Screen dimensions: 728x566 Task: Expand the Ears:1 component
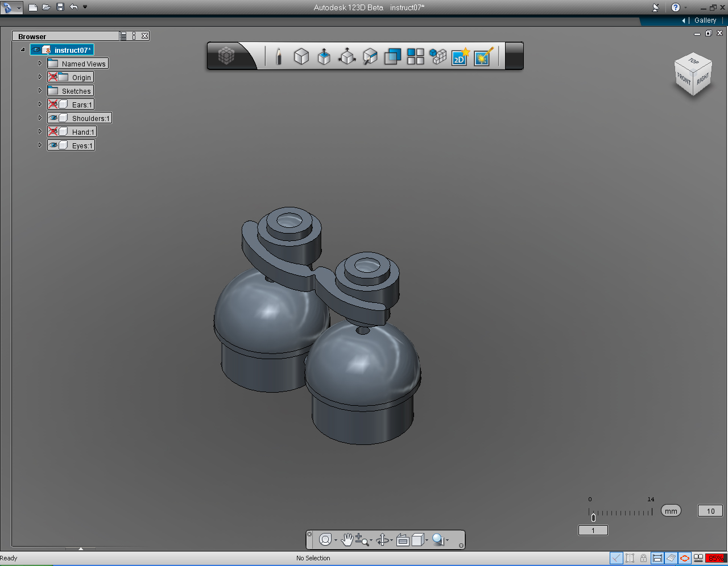click(40, 105)
